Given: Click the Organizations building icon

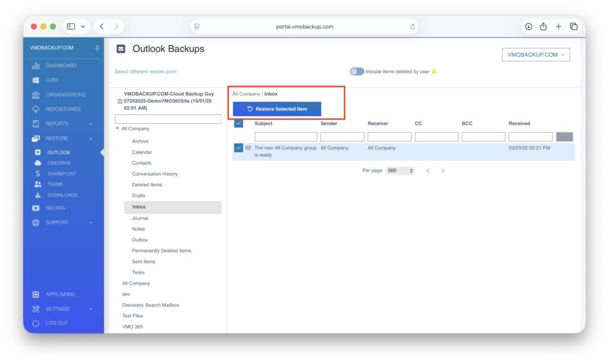Looking at the screenshot, I should pos(36,95).
